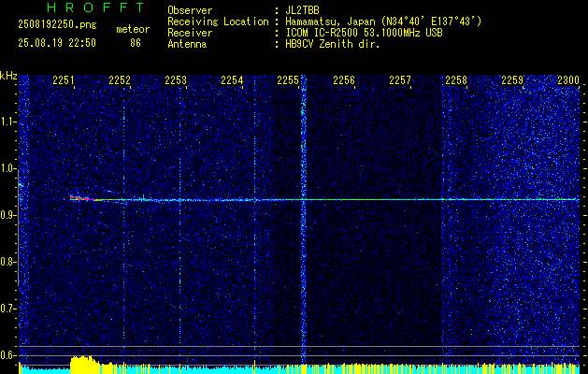Click the 1.1 kHz axis label
Screen dimensions: 588x374
click(8, 122)
